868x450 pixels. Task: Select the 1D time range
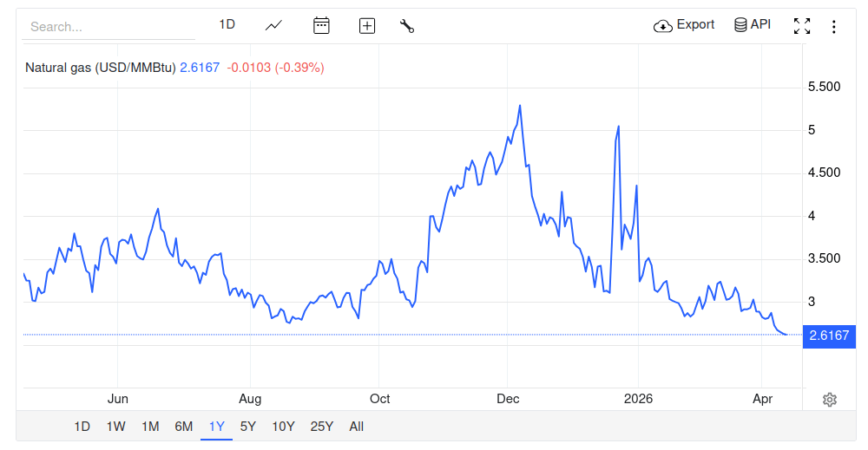[x=82, y=427]
